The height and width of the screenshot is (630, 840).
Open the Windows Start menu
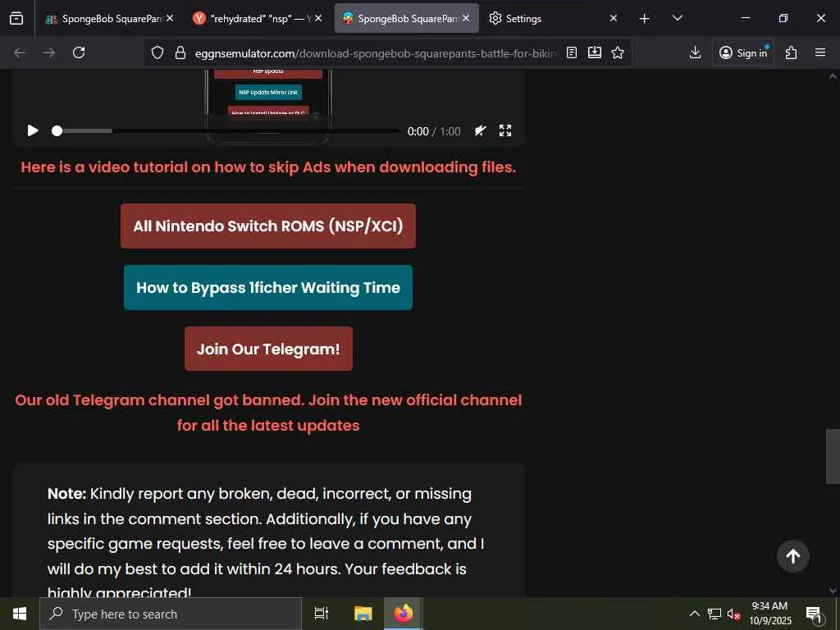coord(20,614)
